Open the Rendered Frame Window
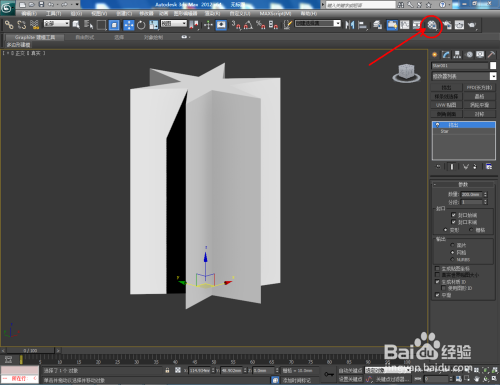The height and width of the screenshot is (385, 500). click(x=460, y=25)
